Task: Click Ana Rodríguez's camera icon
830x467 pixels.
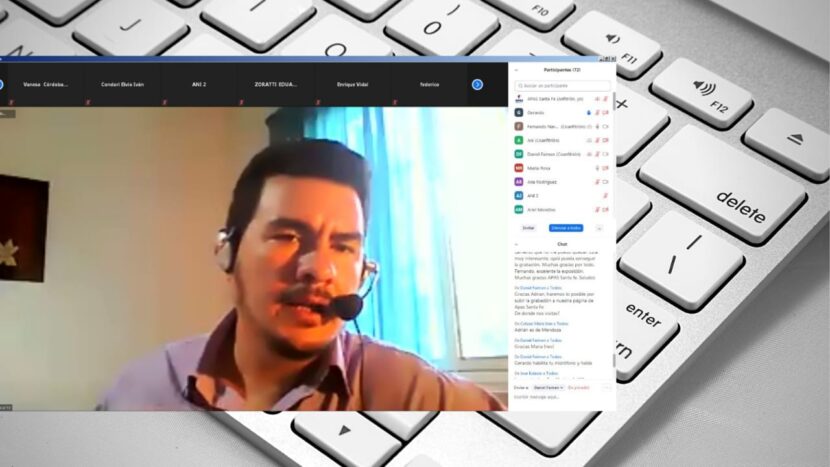Action: click(606, 182)
